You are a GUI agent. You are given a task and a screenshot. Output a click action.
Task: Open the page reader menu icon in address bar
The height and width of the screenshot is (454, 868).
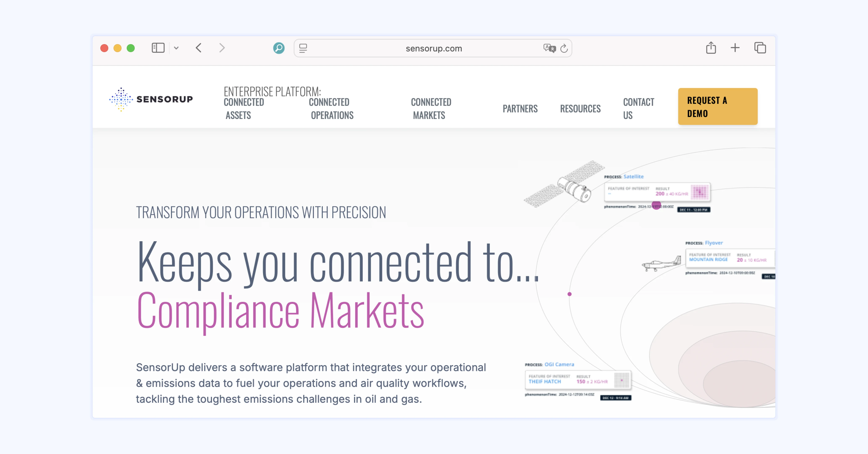[x=303, y=48]
